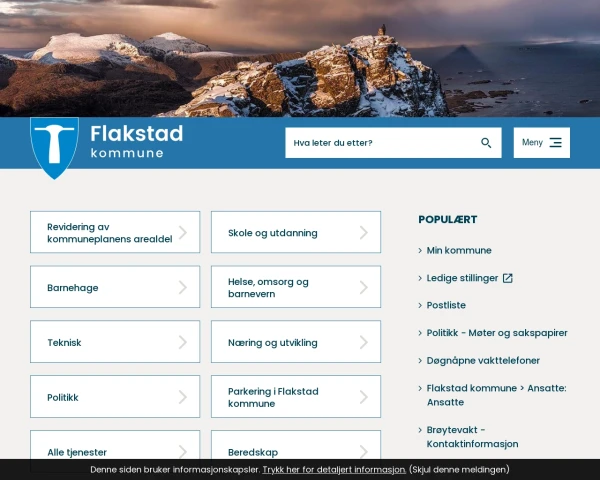Click chevron arrow on Politikk card

tap(183, 397)
